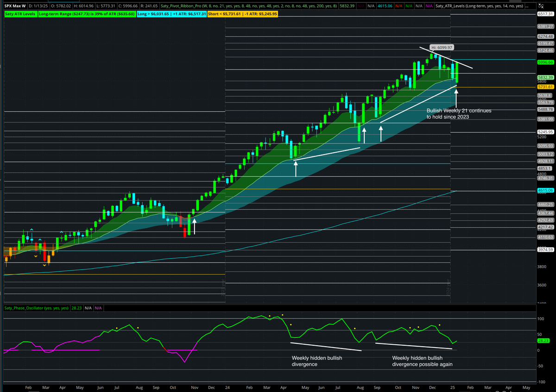Click the Bullish Weekly 21 annotation text

(x=459, y=114)
